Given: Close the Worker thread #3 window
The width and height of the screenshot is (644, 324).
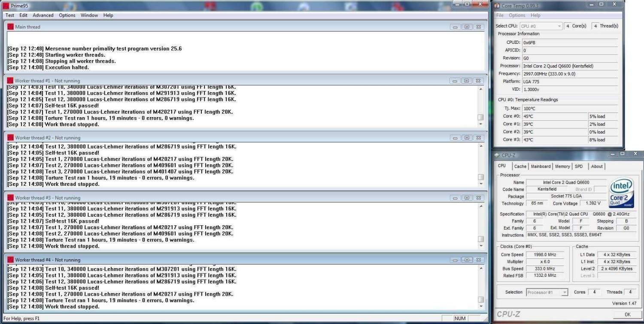Looking at the screenshot, I should (x=478, y=198).
